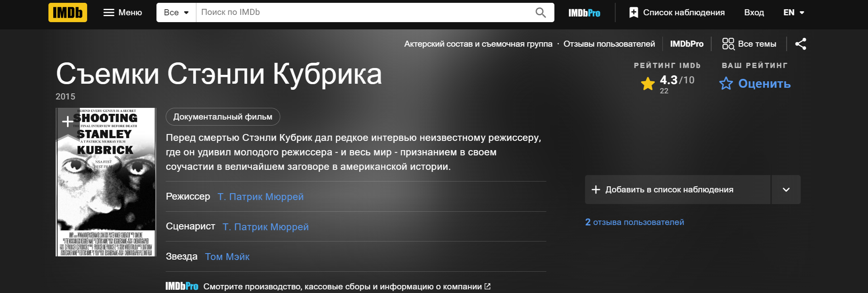Click the plus icon in Добавить button
868x293 pixels.
[x=596, y=190]
